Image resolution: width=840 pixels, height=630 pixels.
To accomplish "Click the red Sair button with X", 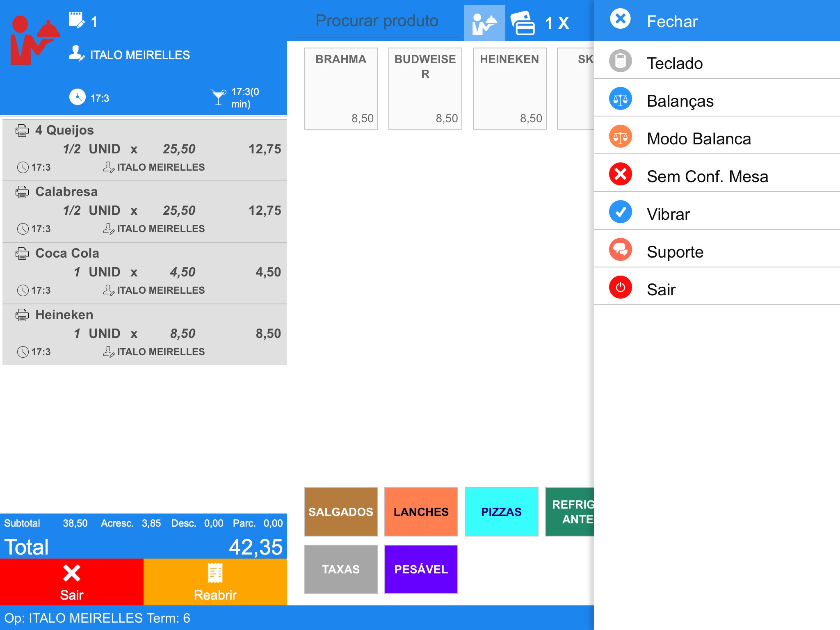I will [72, 582].
